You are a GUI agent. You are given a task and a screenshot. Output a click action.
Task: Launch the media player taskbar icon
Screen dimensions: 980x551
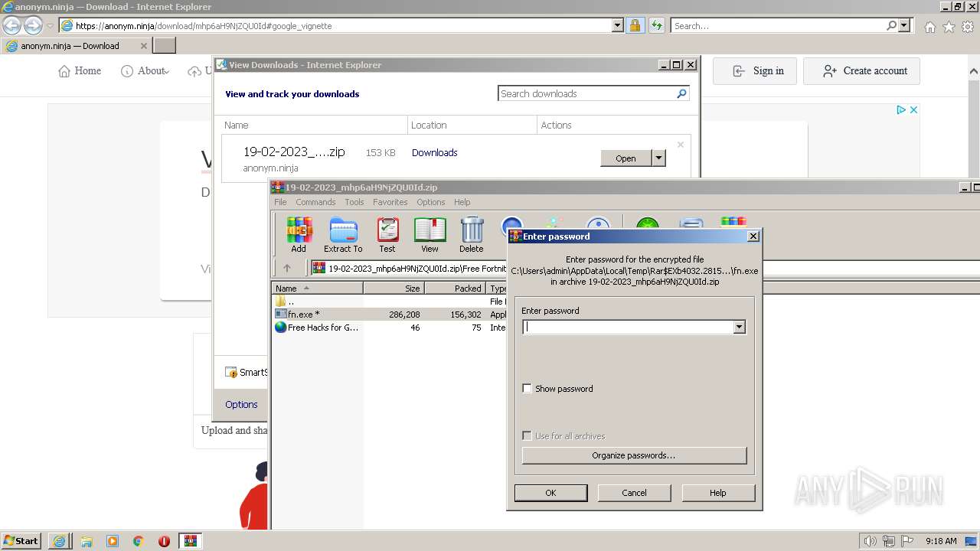tap(113, 541)
